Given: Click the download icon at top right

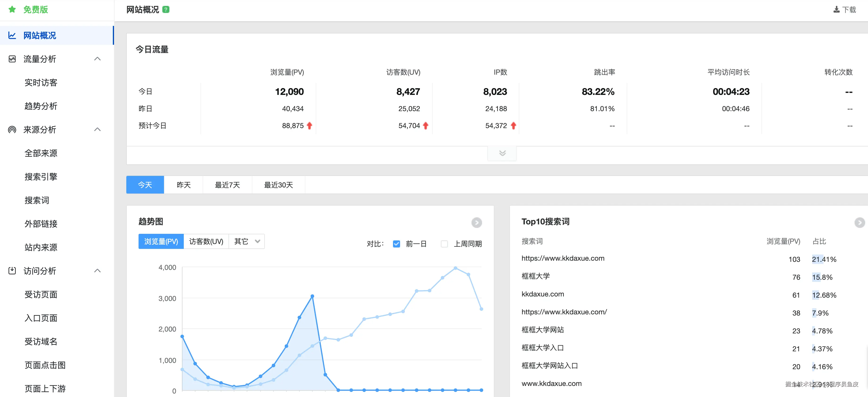Looking at the screenshot, I should point(836,10).
